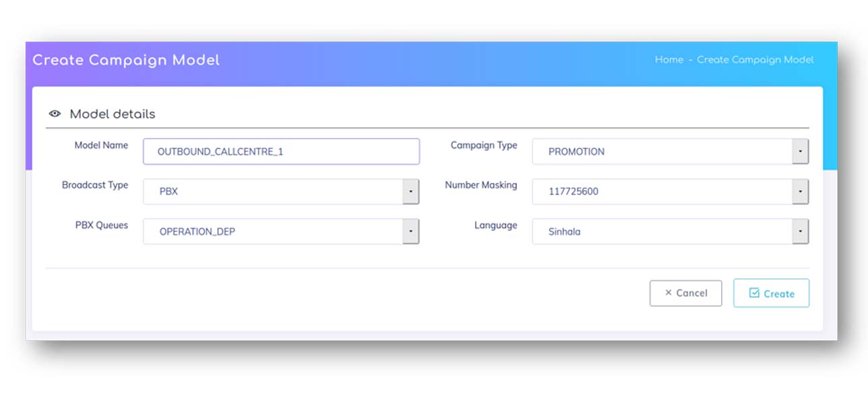Expand the Language dropdown arrow

(x=800, y=232)
